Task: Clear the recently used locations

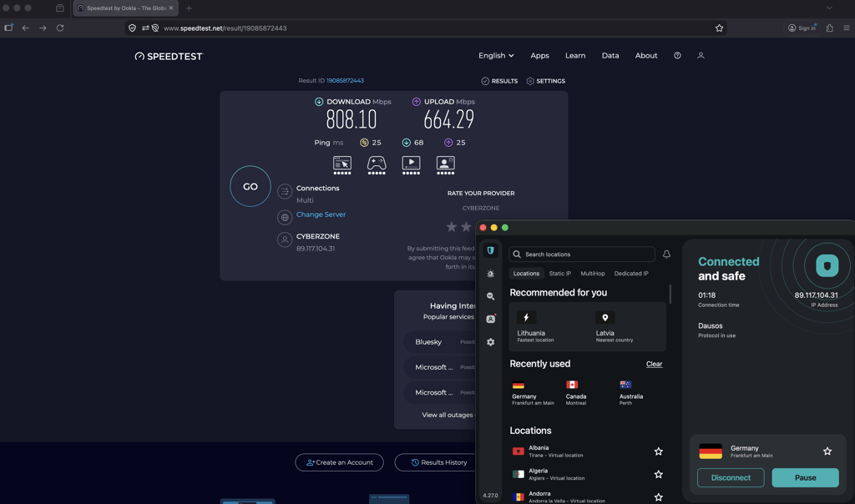Action: tap(654, 364)
